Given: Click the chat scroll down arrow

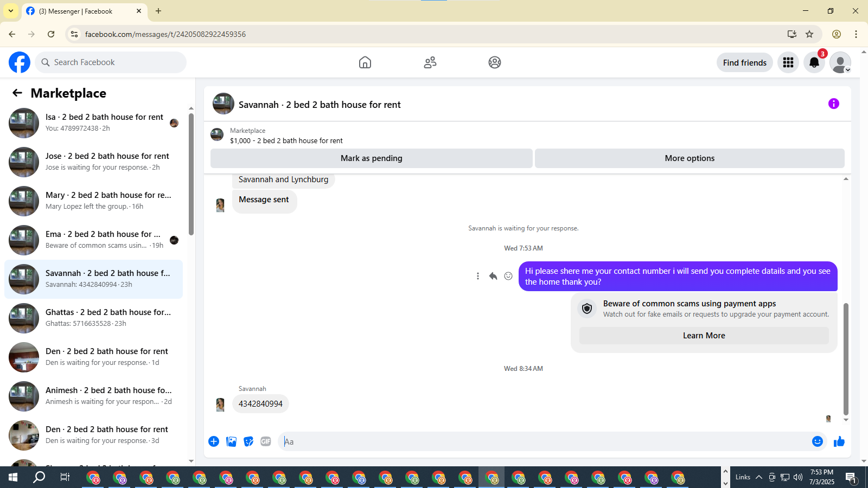Looking at the screenshot, I should coord(846,420).
